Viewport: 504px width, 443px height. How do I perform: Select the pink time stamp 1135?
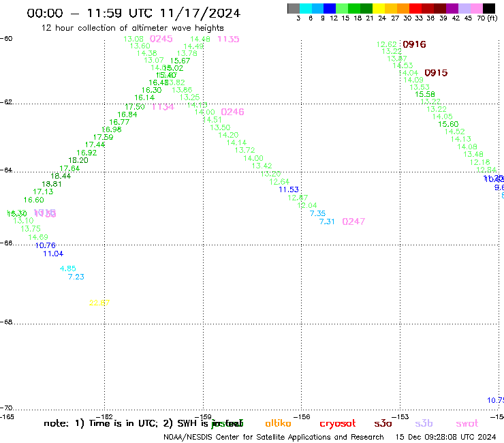coord(228,40)
